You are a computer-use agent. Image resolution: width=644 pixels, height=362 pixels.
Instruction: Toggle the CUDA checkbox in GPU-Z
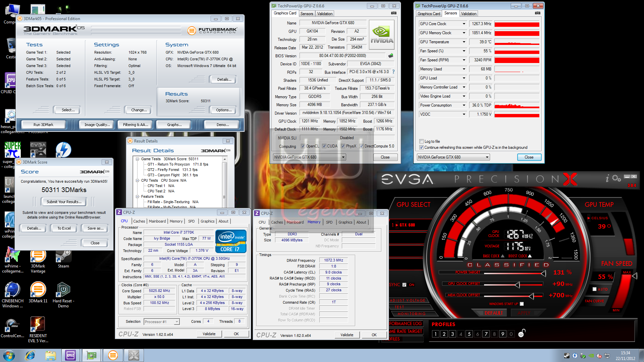point(324,146)
